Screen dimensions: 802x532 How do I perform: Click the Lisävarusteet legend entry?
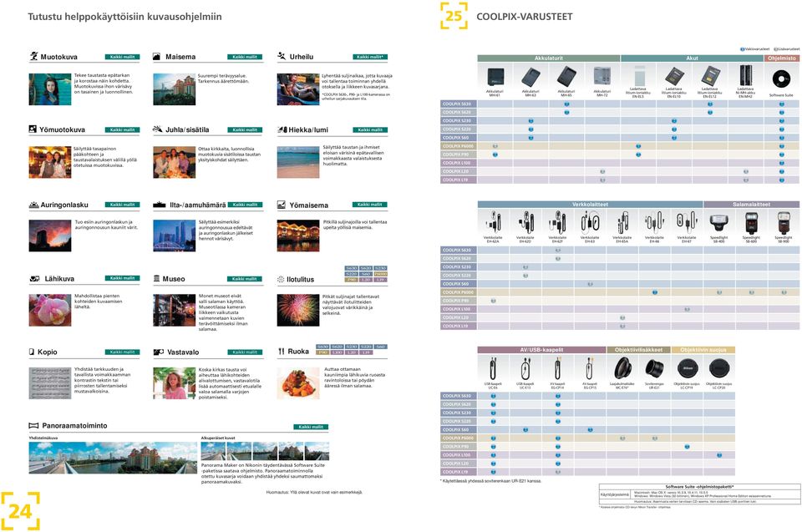click(787, 49)
